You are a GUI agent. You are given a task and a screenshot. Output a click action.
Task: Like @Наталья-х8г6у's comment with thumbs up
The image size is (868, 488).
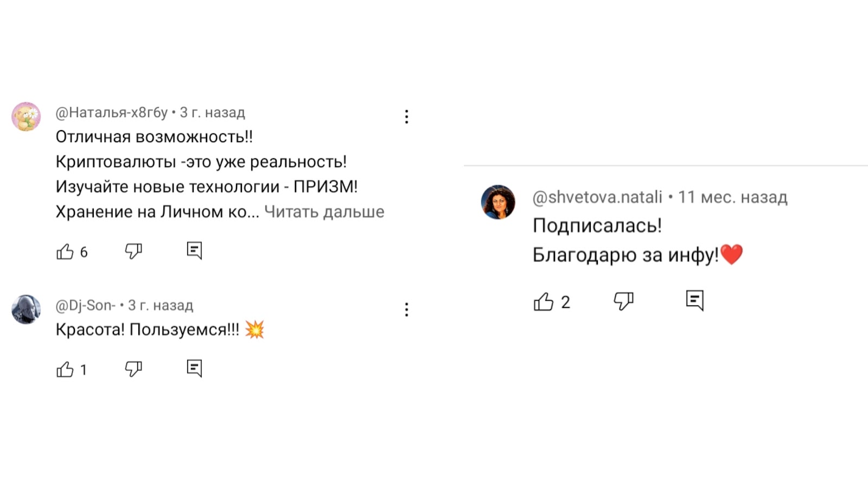(65, 251)
